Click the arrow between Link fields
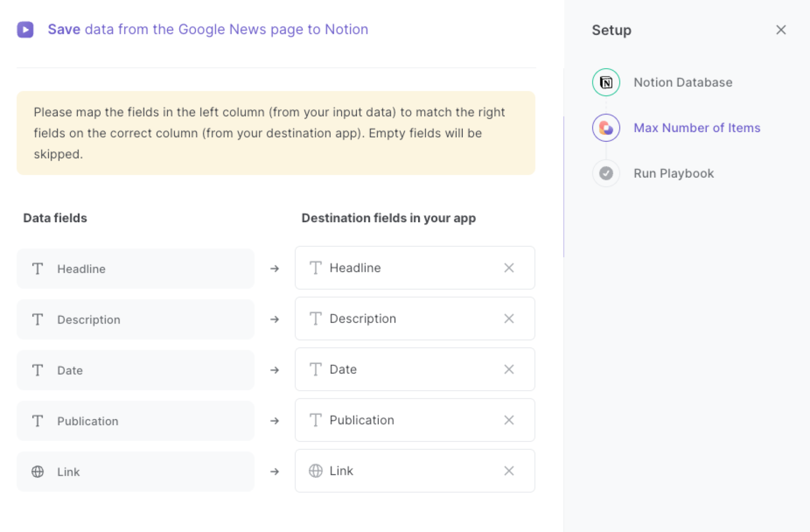 (275, 471)
